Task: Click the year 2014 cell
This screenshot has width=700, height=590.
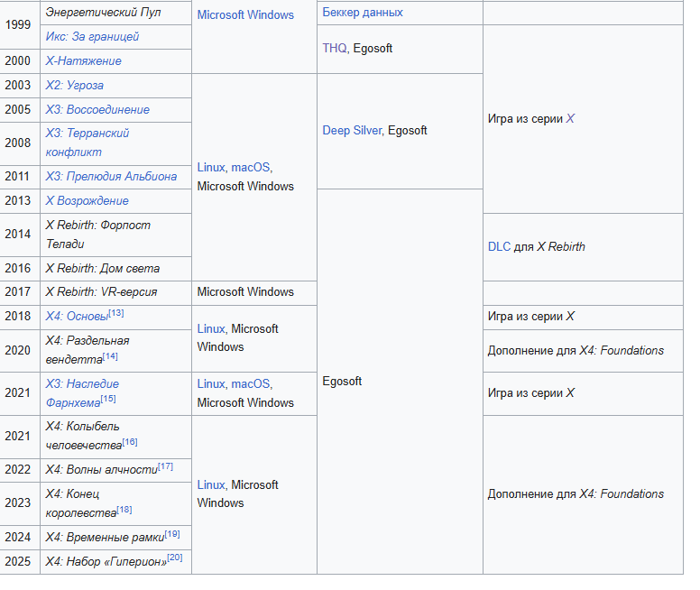Action: [x=20, y=235]
